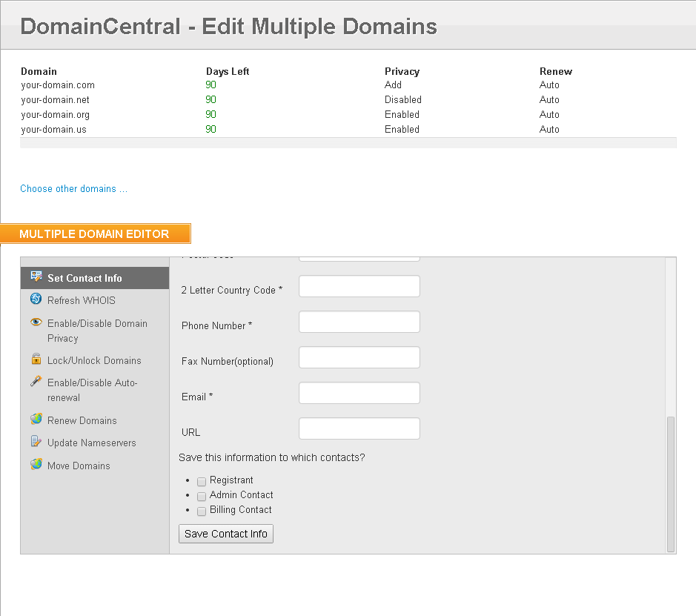Go to Lock/Unlock Domains
The width and height of the screenshot is (696, 616).
coord(94,360)
